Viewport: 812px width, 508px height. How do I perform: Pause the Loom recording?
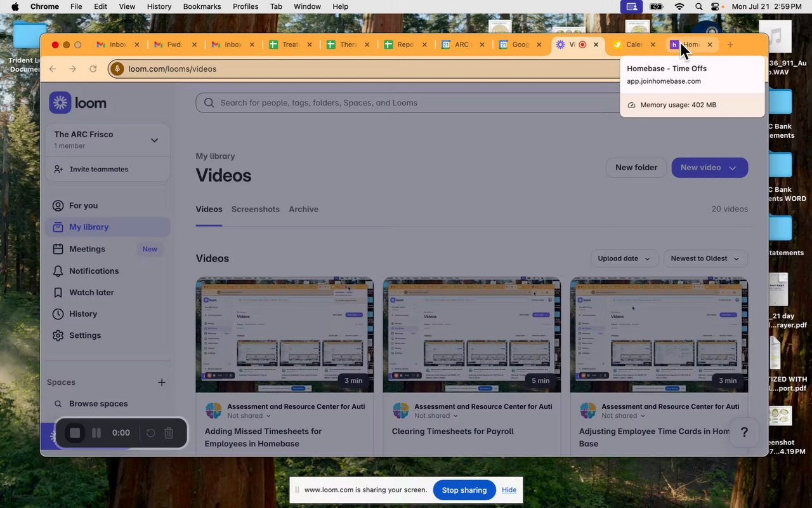[x=96, y=433]
